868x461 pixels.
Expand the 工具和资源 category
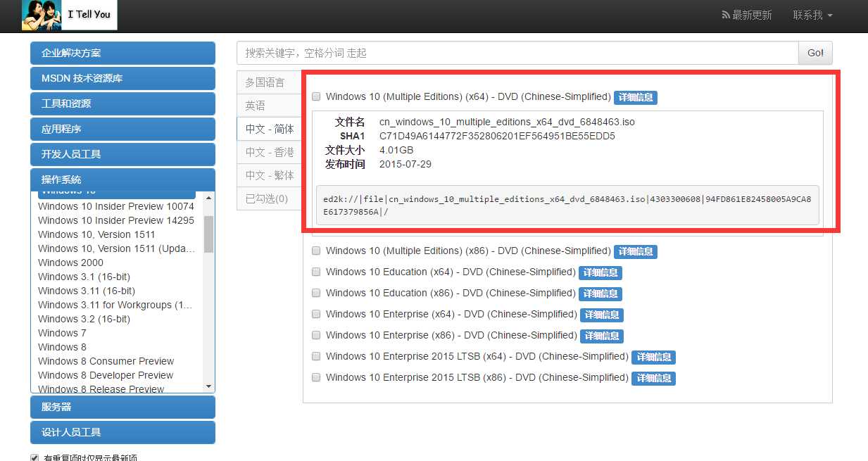pyautogui.click(x=122, y=103)
